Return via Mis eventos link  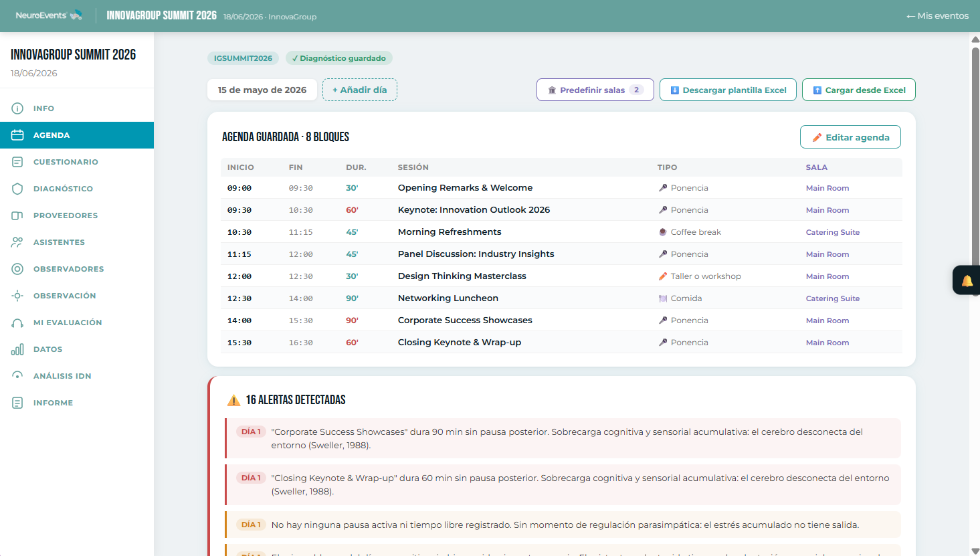[x=937, y=15]
